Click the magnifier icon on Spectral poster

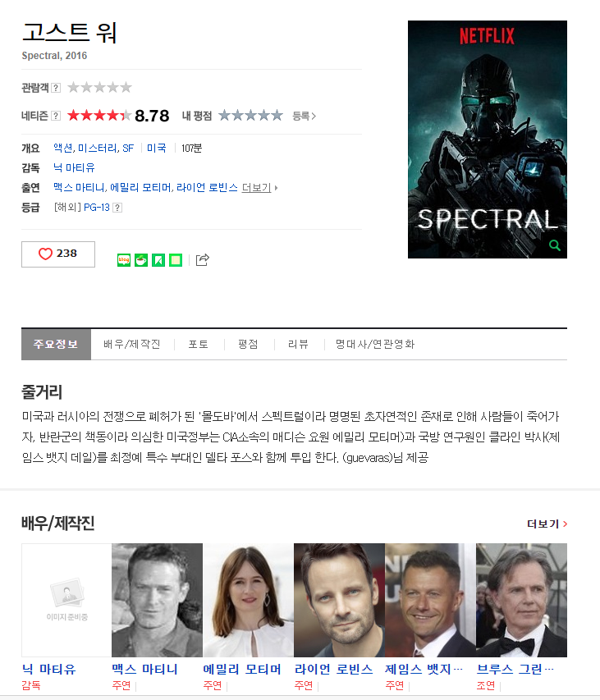[x=555, y=245]
